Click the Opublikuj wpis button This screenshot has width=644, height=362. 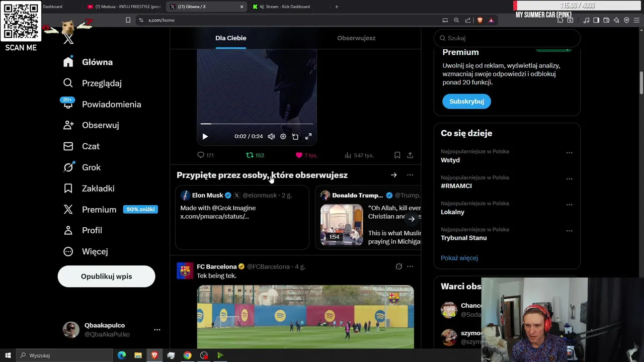106,277
